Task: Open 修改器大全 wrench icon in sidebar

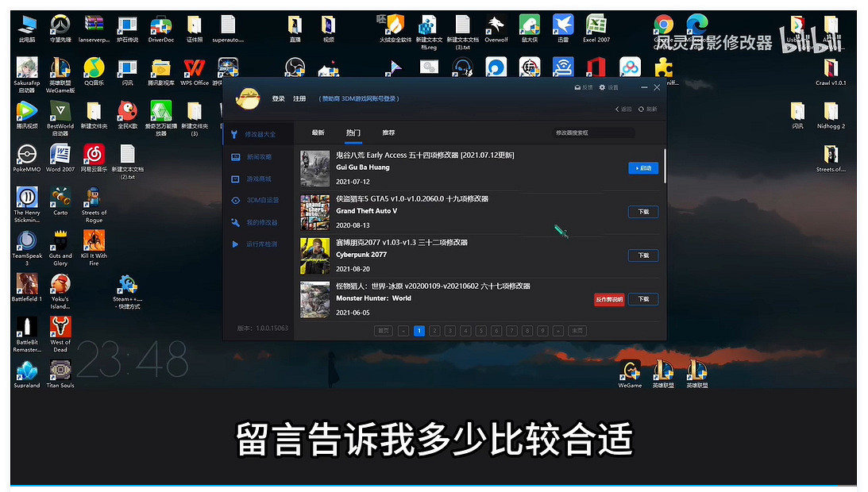Action: tap(235, 135)
